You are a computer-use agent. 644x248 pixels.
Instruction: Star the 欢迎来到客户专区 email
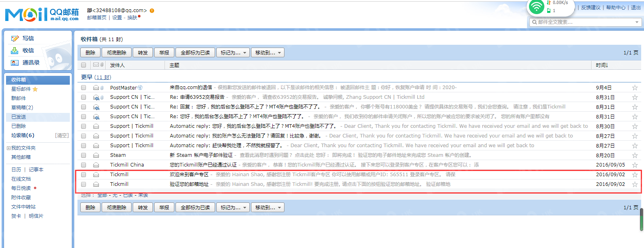pyautogui.click(x=635, y=175)
